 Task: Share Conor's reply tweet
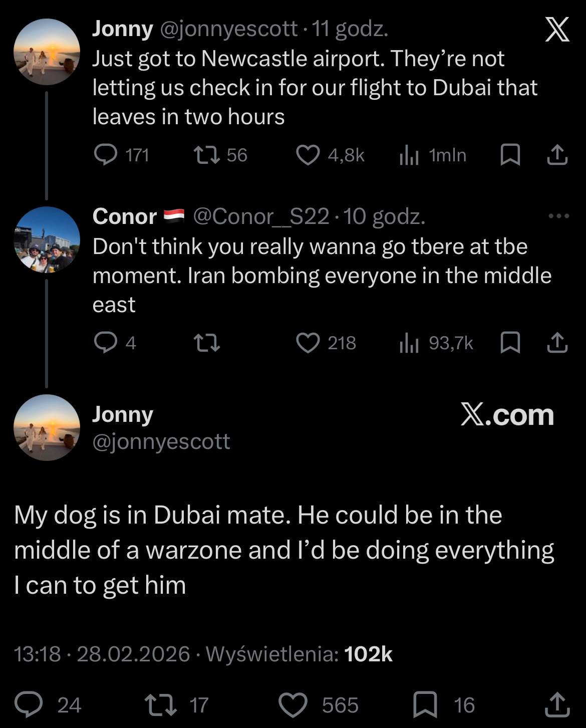[x=557, y=343]
